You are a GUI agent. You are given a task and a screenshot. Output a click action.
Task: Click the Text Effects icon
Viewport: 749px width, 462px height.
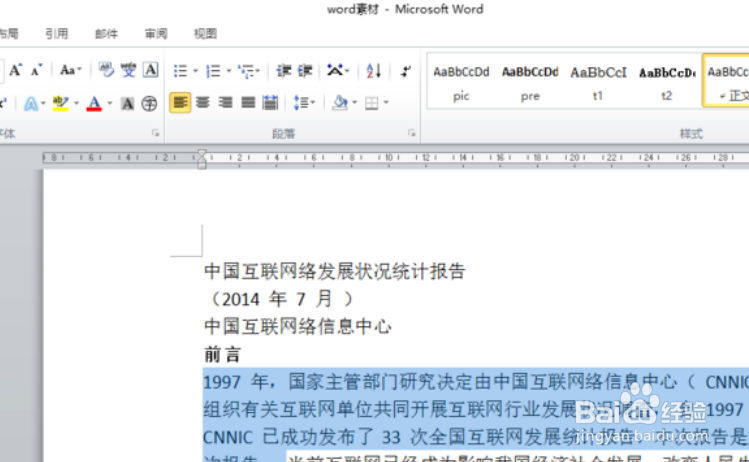click(31, 103)
